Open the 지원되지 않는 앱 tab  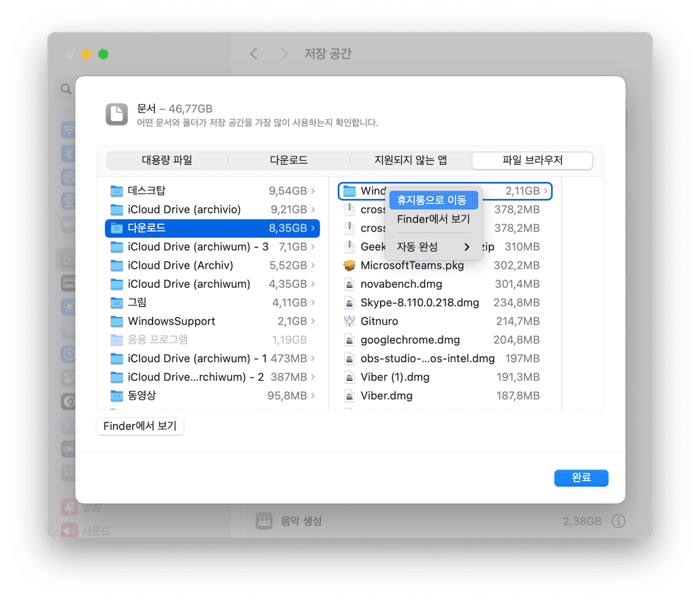click(x=410, y=160)
